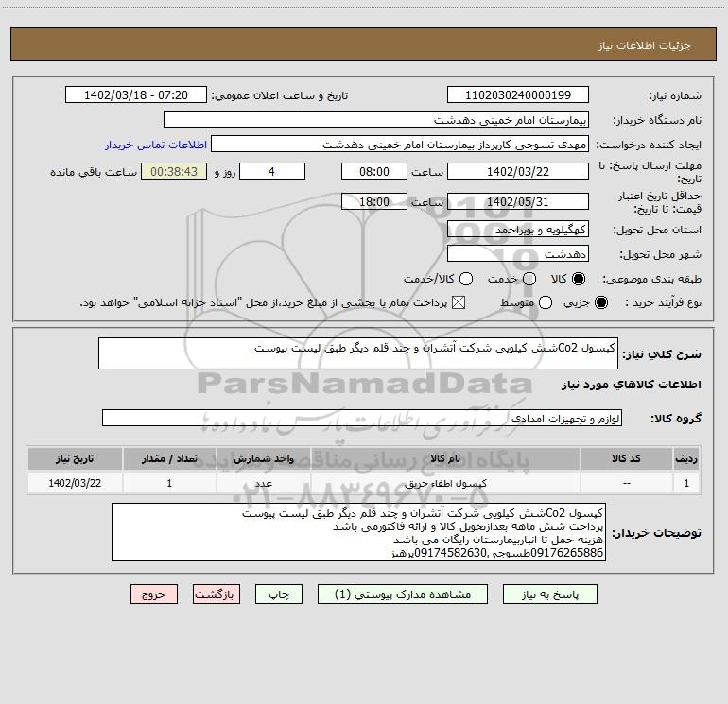Click the بازگشت back button
The height and width of the screenshot is (704, 728).
pos(217,594)
